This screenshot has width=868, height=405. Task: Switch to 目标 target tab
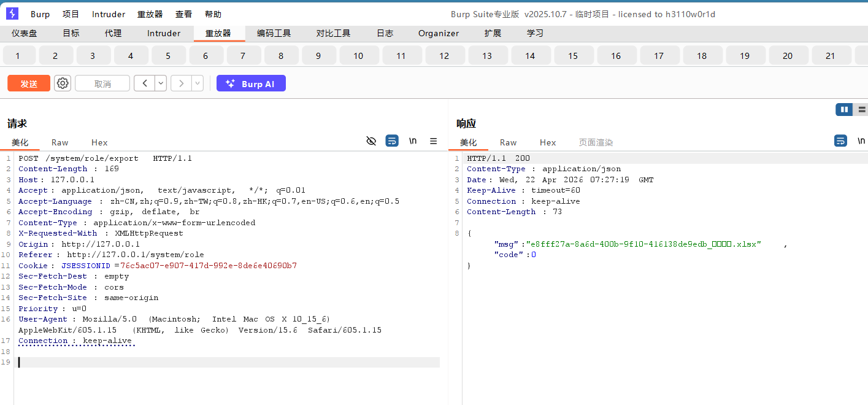tap(71, 34)
